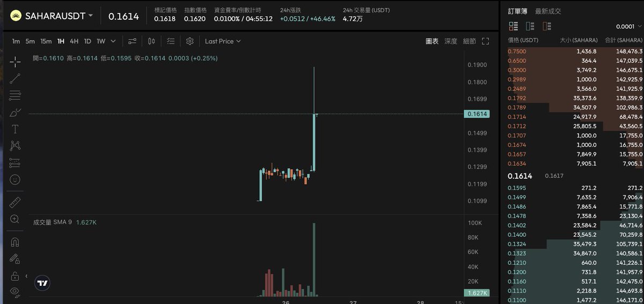Open the candlestick chart type selector

coord(151,41)
